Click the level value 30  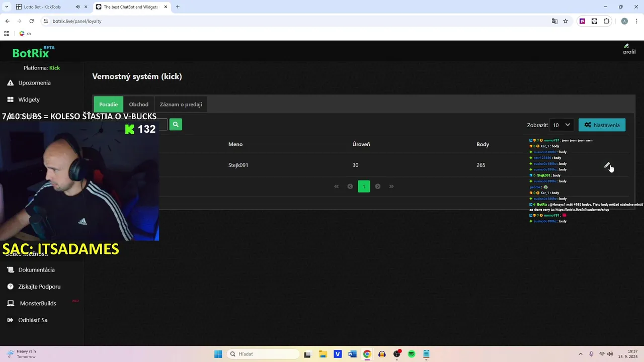355,165
